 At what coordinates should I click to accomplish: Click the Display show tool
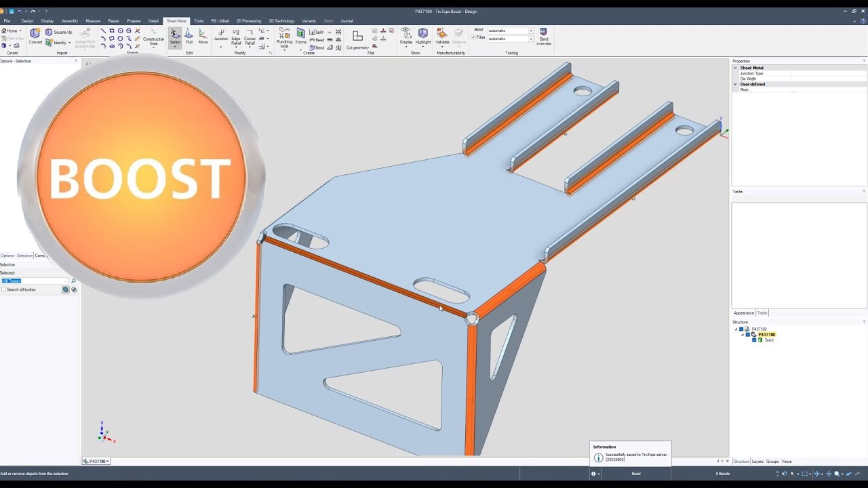point(406,36)
